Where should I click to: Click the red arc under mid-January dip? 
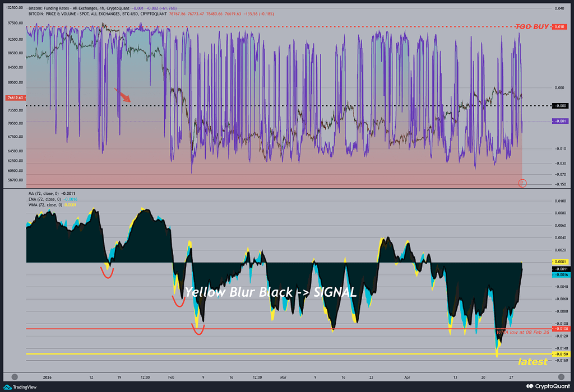107,273
